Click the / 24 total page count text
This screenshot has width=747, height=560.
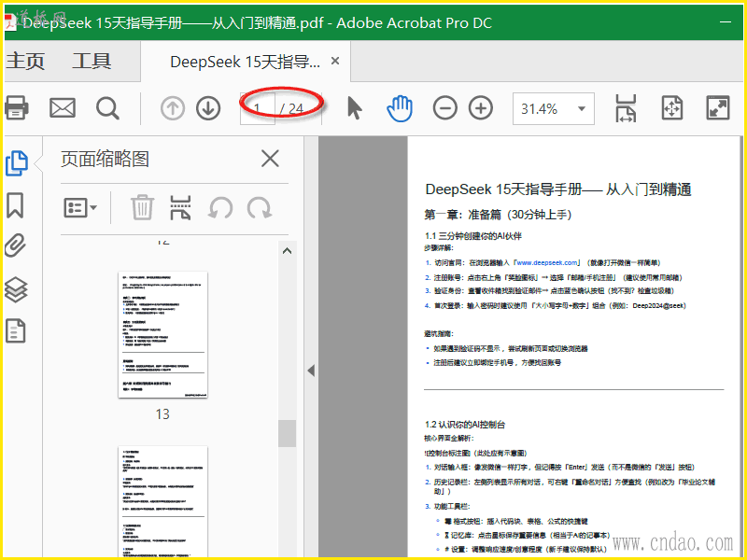pyautogui.click(x=291, y=109)
